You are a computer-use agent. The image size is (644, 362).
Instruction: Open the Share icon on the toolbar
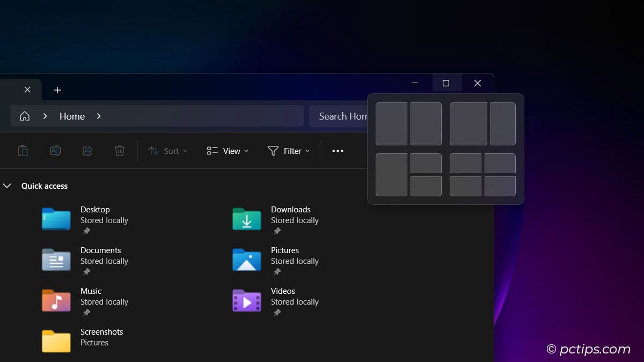pos(87,151)
